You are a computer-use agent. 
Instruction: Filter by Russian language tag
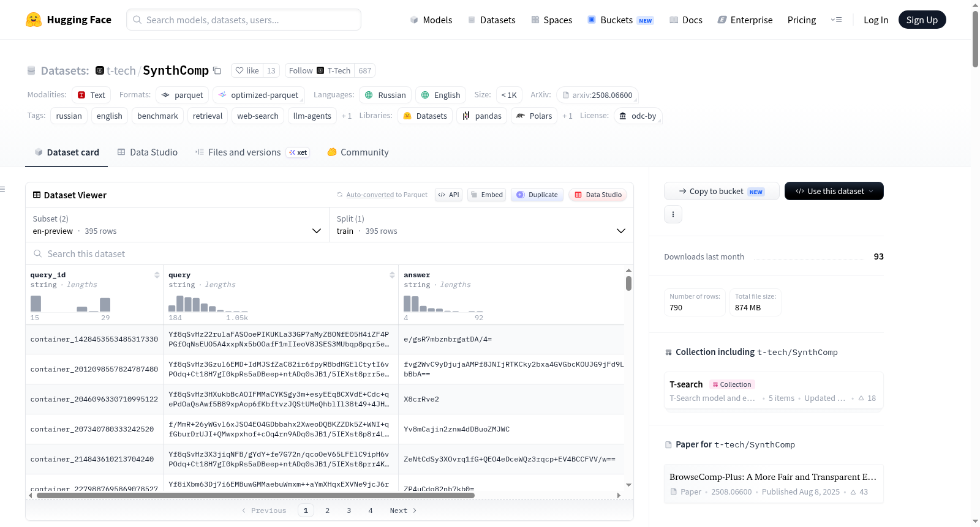click(x=385, y=95)
